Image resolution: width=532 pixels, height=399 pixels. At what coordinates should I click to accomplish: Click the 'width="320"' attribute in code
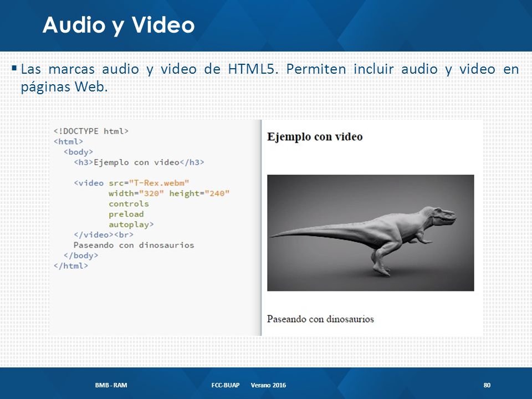click(x=136, y=193)
